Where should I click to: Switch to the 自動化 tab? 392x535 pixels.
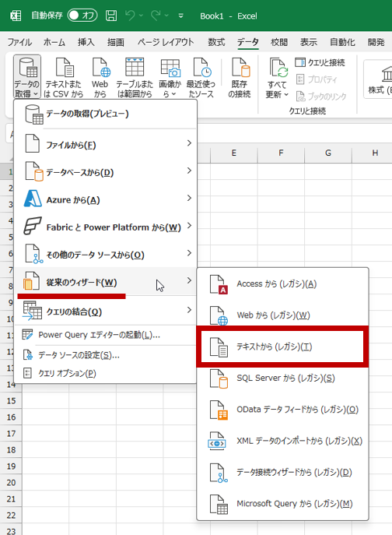click(x=342, y=42)
